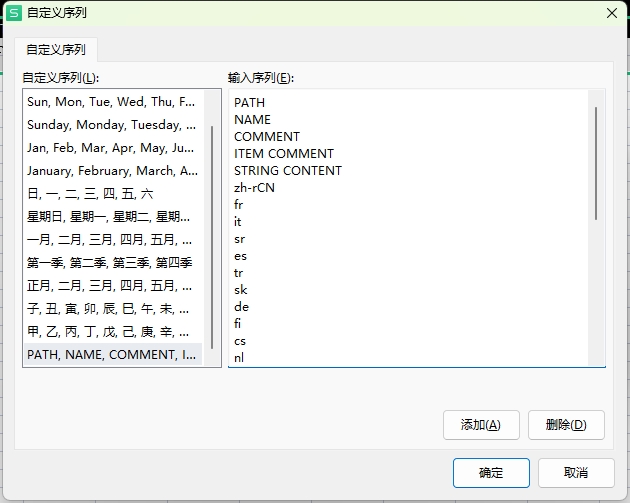Select the Sunday, Monday, Tuesday sequence
The width and height of the screenshot is (630, 503).
pos(113,125)
